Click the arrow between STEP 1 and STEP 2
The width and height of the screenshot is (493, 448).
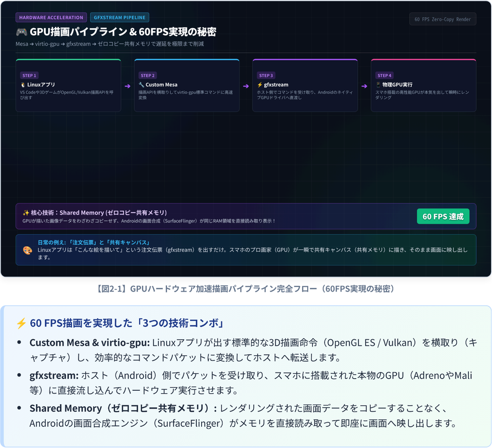[127, 86]
